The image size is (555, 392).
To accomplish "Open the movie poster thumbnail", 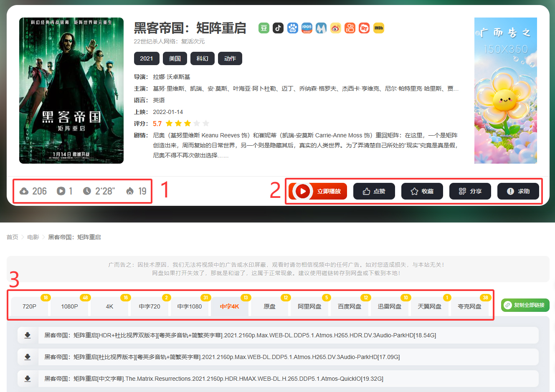I will pos(71,91).
